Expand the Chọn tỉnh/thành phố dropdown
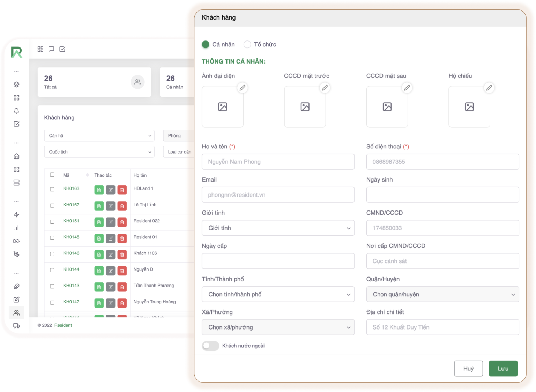 point(278,294)
